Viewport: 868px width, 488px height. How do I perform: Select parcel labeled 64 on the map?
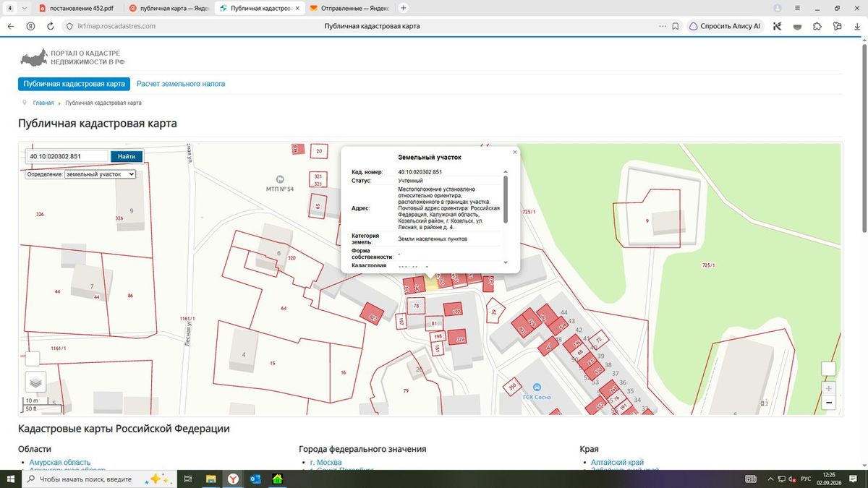pyautogui.click(x=284, y=309)
